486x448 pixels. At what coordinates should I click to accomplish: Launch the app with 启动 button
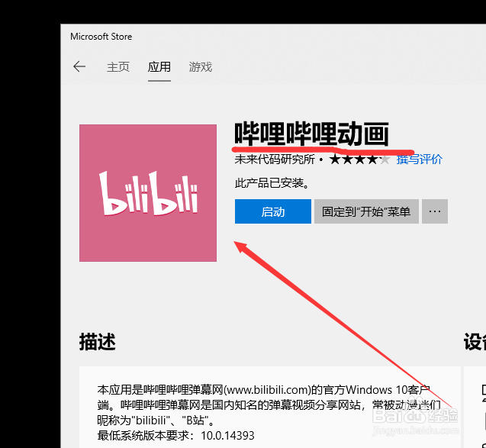point(273,211)
